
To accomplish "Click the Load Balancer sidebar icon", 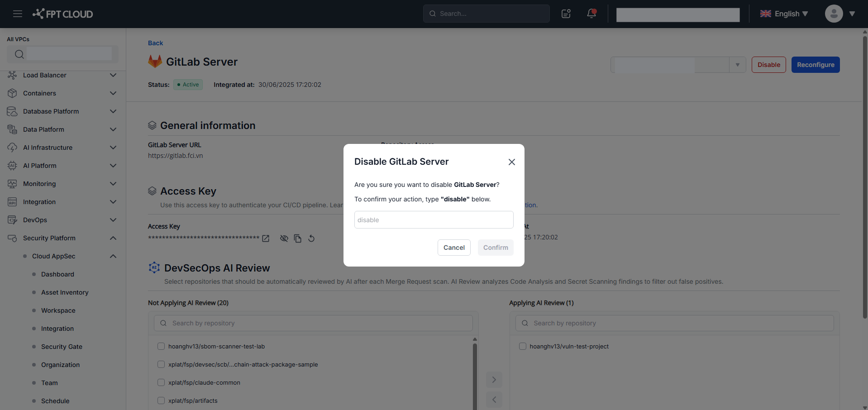I will pyautogui.click(x=12, y=75).
